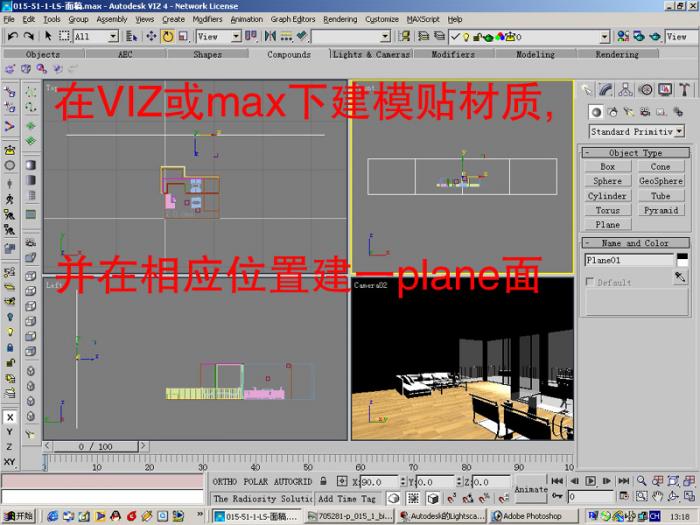Toggle the Default checkbox under Name and Color

[589, 282]
